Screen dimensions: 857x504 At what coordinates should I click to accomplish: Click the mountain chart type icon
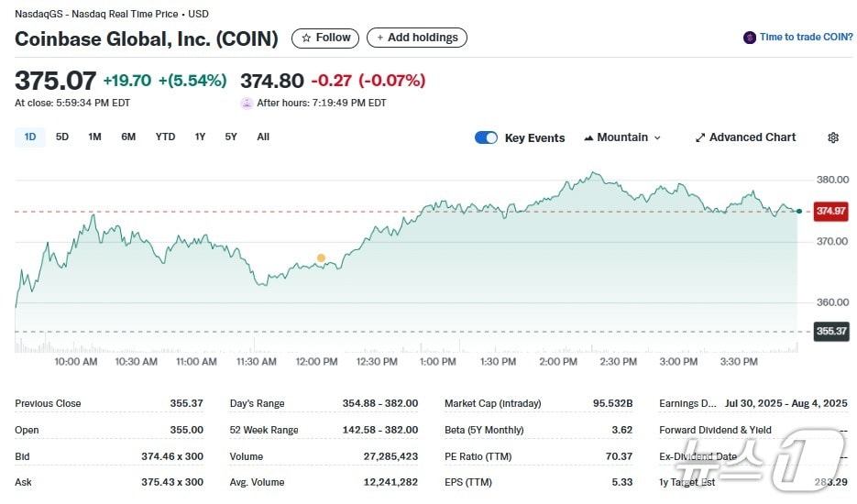(x=588, y=137)
